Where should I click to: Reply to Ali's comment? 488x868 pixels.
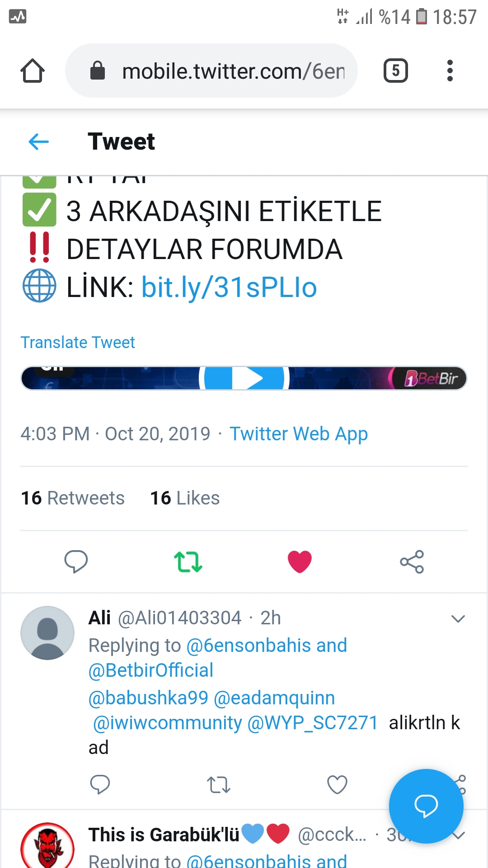100,785
